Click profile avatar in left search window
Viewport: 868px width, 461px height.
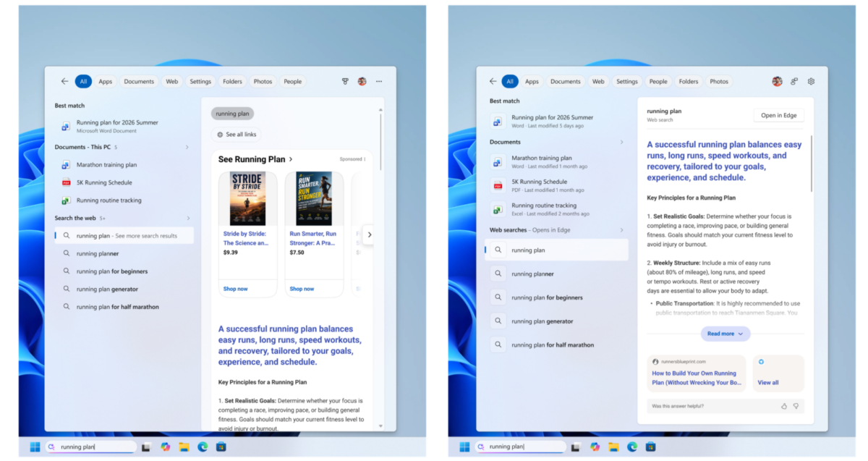362,82
